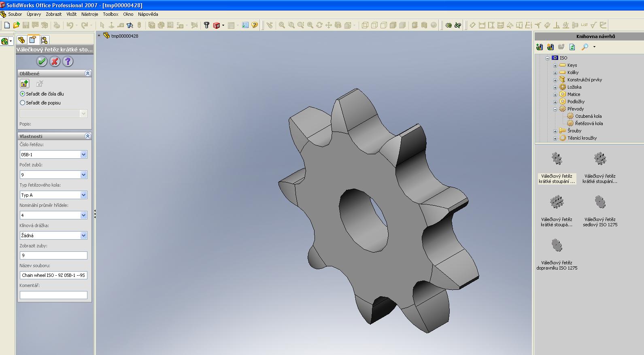Click the Komentář input field
644x355 pixels.
53,295
